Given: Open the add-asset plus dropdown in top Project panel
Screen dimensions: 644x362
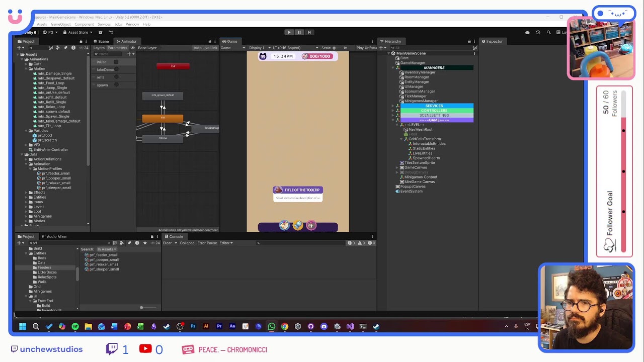Looking at the screenshot, I should (x=20, y=48).
